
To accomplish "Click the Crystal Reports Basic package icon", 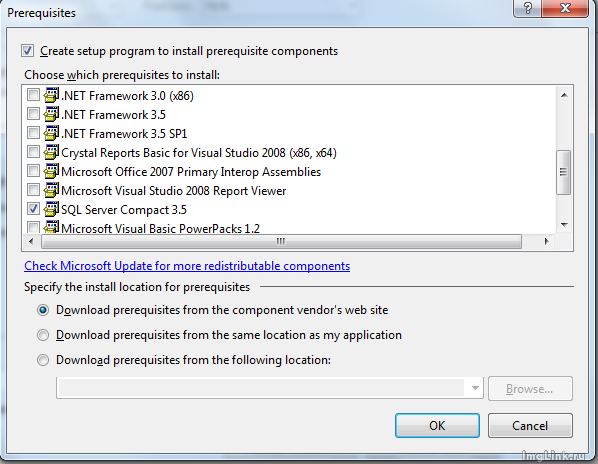I will (x=51, y=152).
